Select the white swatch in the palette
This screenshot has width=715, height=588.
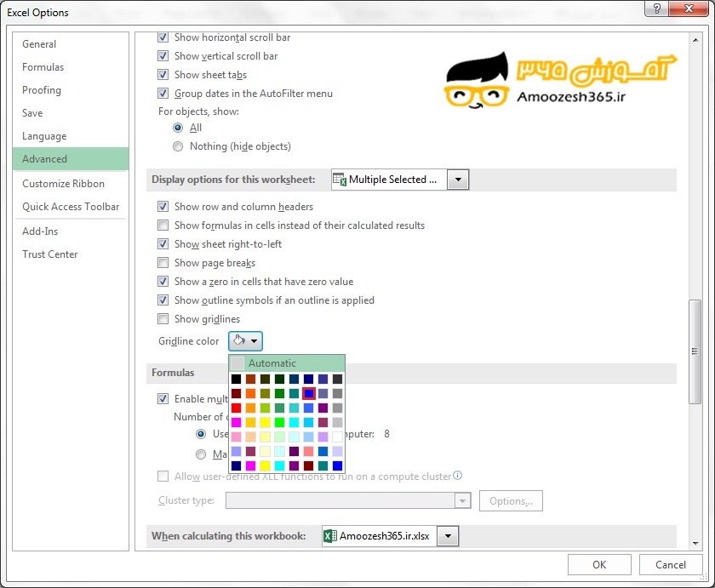338,437
